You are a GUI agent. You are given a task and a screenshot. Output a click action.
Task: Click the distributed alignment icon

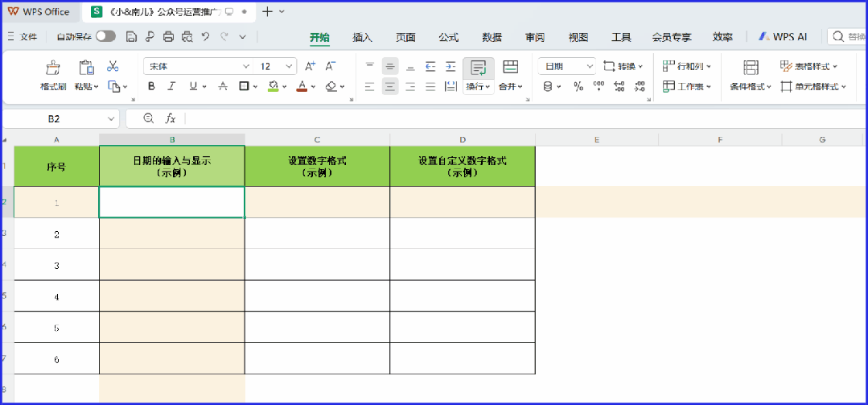[x=451, y=86]
